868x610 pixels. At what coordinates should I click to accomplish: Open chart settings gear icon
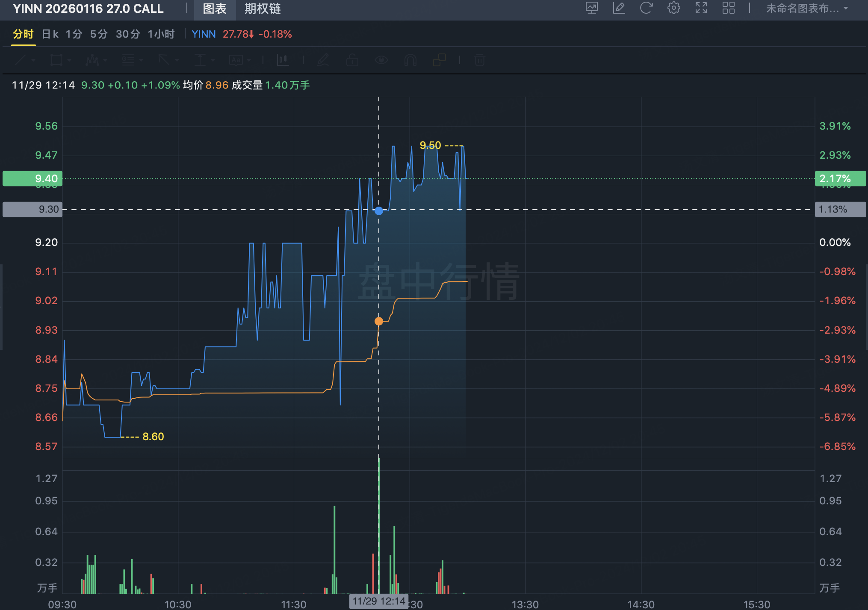point(673,8)
